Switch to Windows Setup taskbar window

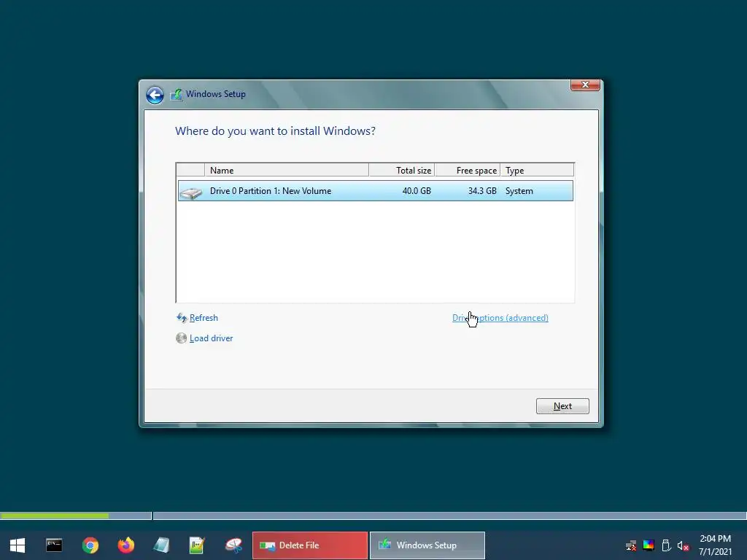tap(427, 545)
